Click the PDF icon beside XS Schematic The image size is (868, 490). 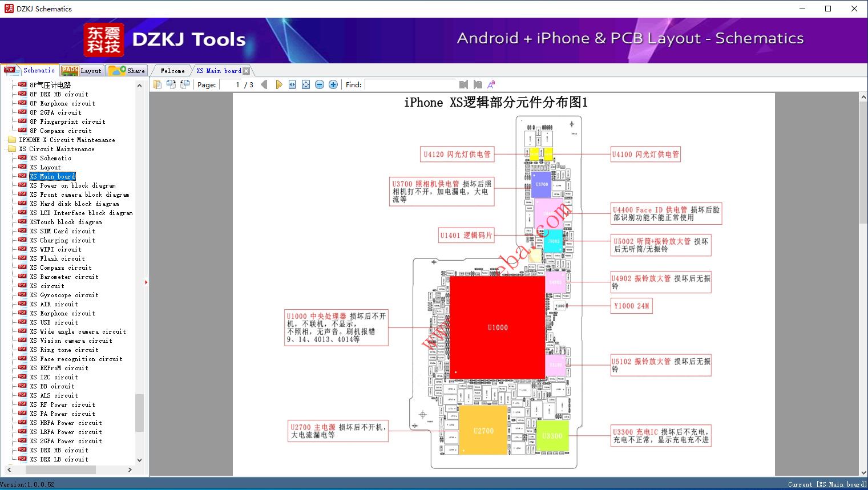(x=22, y=158)
